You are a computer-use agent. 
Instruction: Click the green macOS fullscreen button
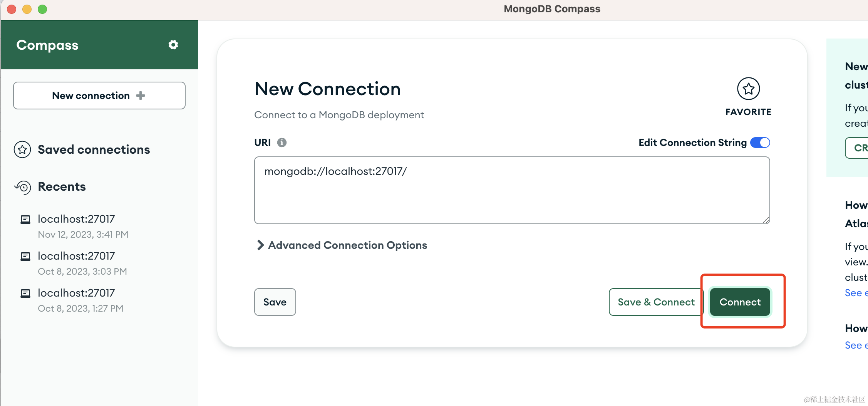(x=42, y=9)
